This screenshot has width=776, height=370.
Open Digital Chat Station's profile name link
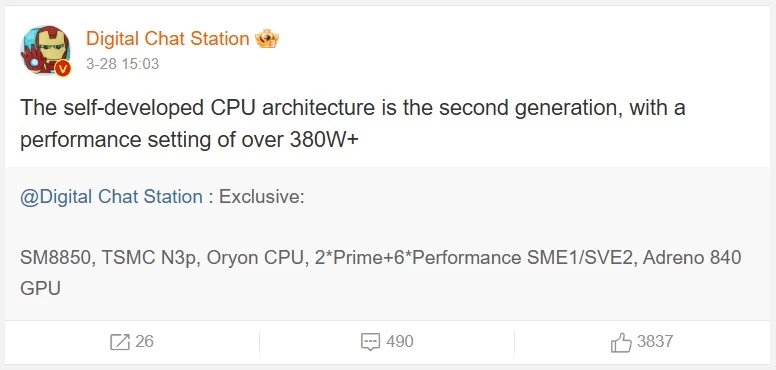pos(167,39)
